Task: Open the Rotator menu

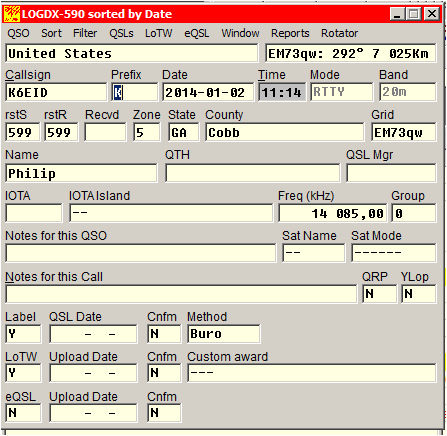Action: (339, 33)
